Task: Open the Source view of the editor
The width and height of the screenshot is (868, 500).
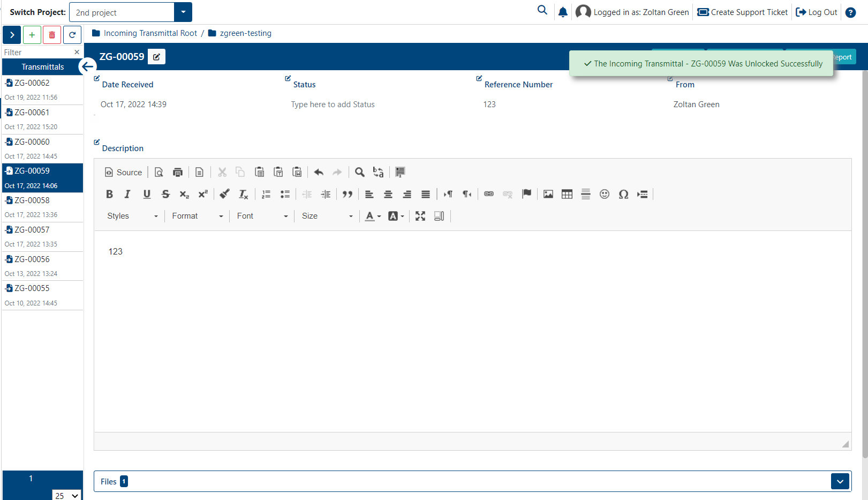Action: pyautogui.click(x=123, y=172)
